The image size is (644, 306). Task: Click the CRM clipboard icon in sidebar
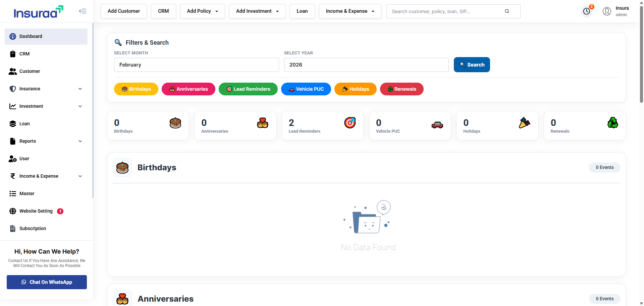point(13,54)
